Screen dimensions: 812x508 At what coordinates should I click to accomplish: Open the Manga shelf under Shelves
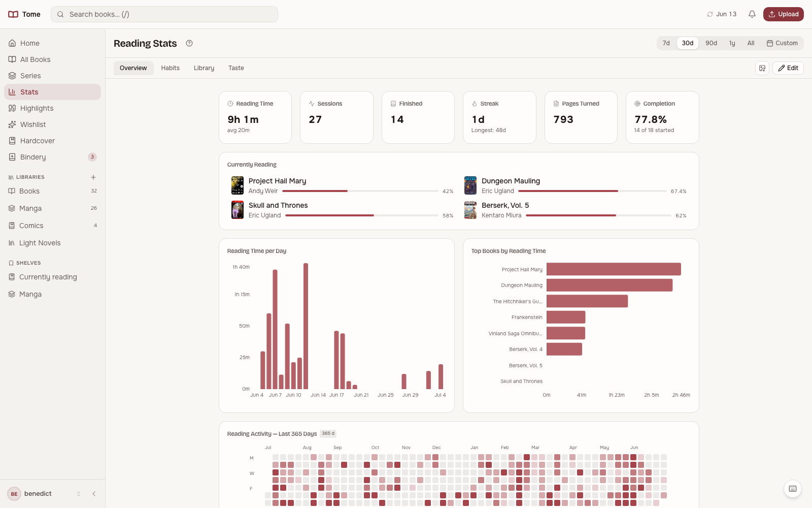[x=53, y=294]
